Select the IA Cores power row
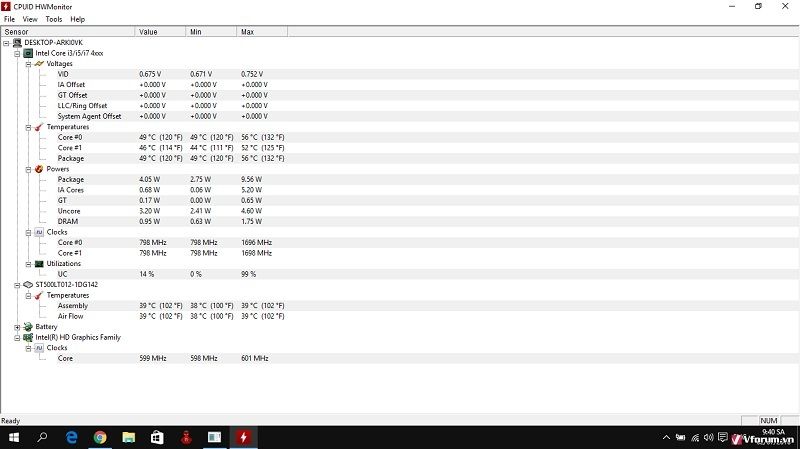 pyautogui.click(x=400, y=190)
